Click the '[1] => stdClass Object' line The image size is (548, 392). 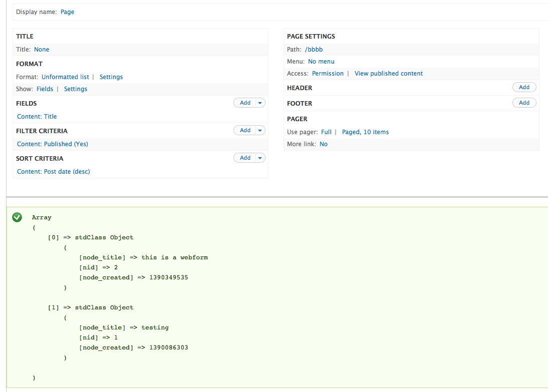91,308
